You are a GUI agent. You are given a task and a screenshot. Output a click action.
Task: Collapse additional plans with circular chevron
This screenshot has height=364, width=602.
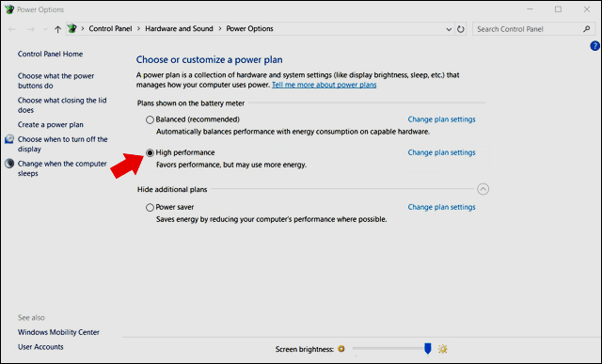click(x=483, y=189)
